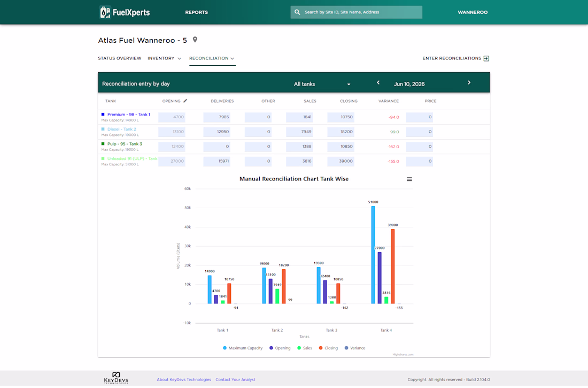The height and width of the screenshot is (388, 588).
Task: Click the orange 18200 closing bar
Action: tap(283, 286)
